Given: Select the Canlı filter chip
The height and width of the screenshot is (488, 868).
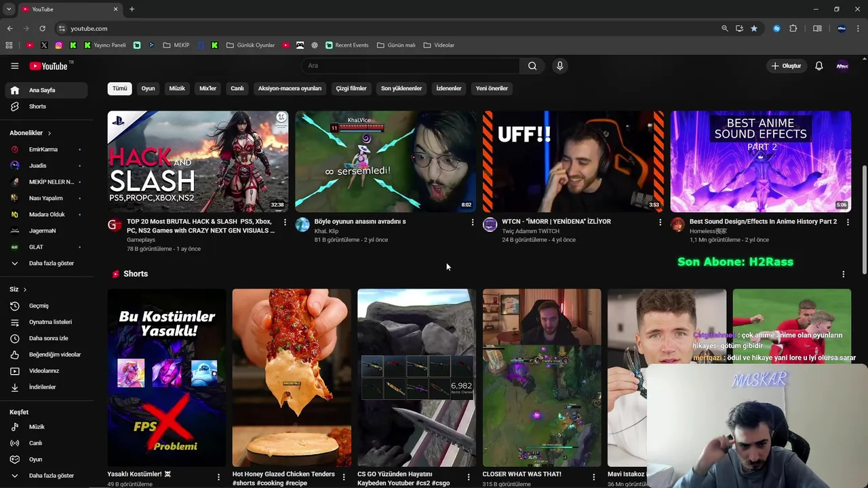Looking at the screenshot, I should point(237,88).
